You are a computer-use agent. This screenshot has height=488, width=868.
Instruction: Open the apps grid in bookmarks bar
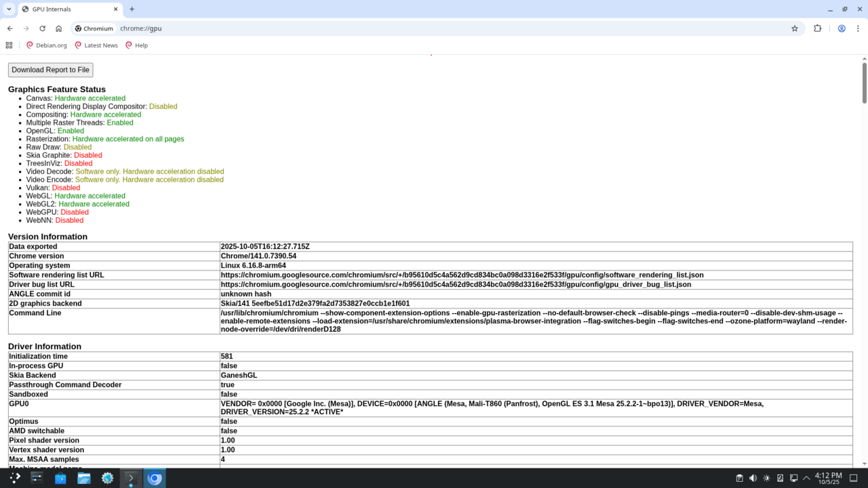9,45
